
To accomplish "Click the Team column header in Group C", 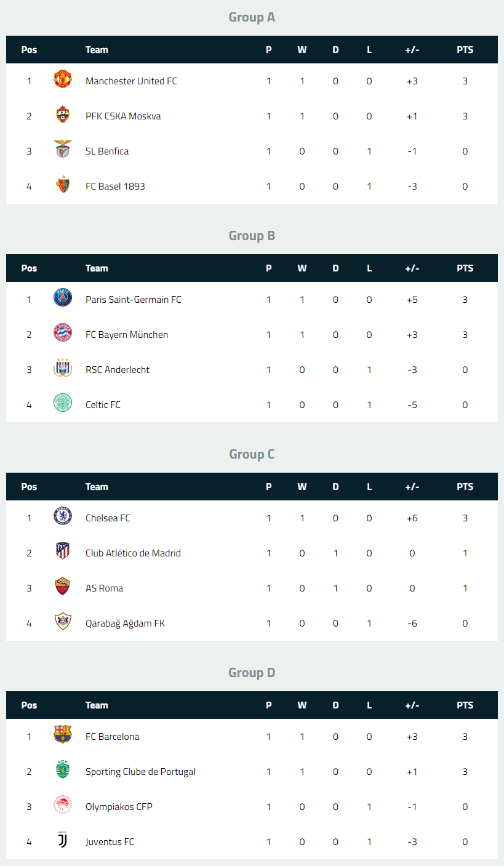I will [x=97, y=487].
